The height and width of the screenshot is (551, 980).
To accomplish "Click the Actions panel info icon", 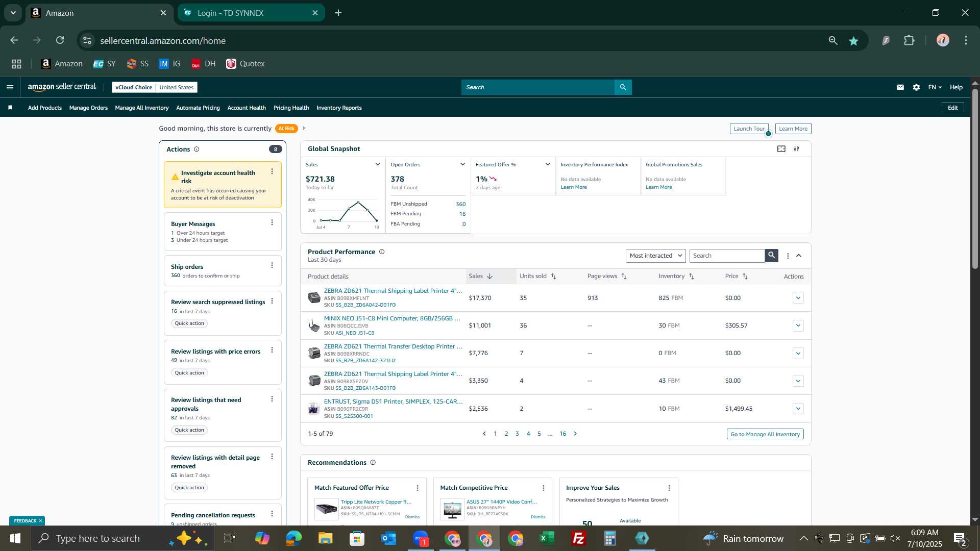I will (x=197, y=149).
